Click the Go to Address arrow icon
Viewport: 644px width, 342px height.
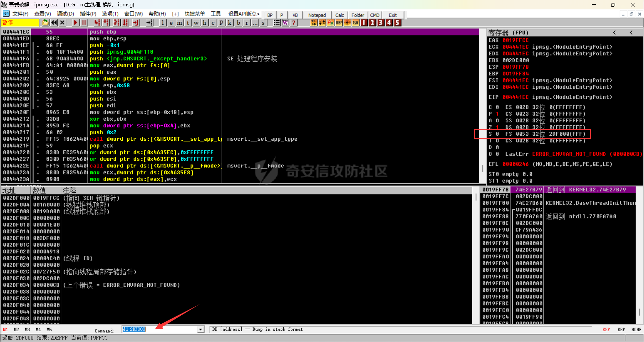click(150, 23)
